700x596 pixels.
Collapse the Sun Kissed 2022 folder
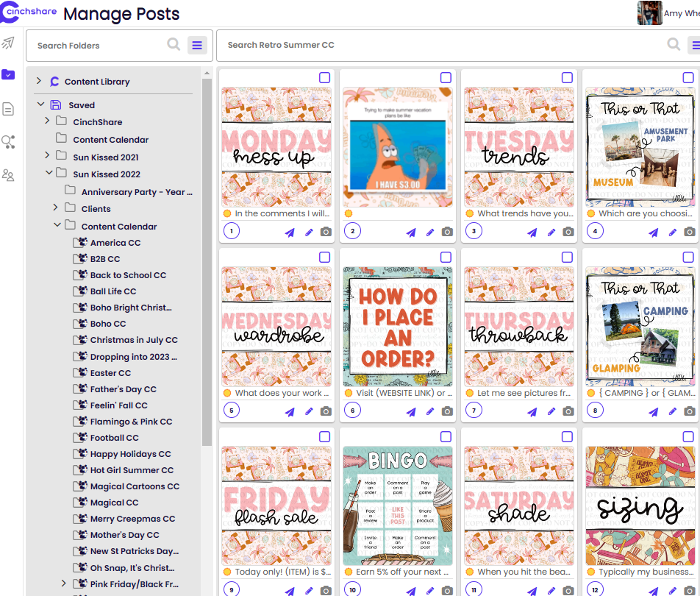(48, 174)
